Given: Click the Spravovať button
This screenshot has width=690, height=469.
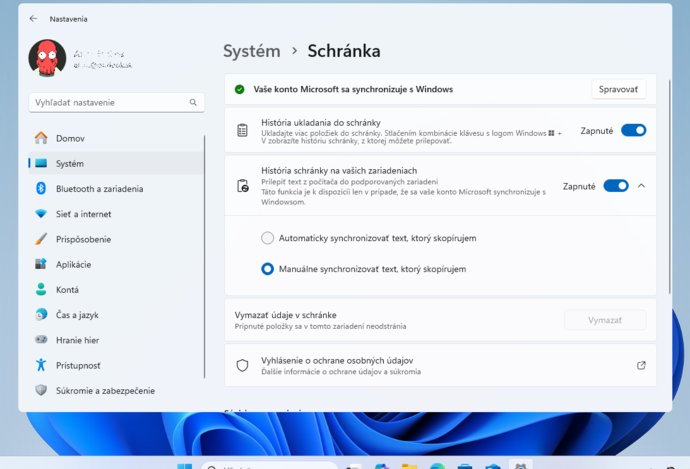Looking at the screenshot, I should 618,89.
